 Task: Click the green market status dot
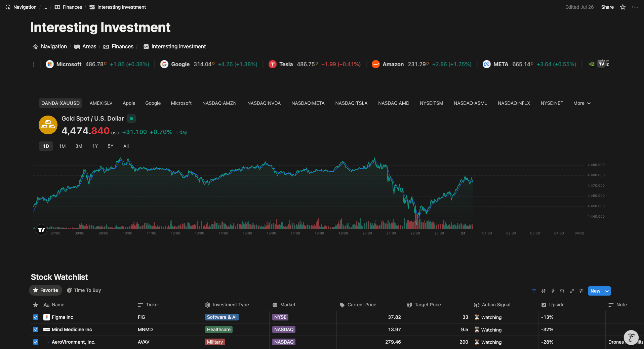point(131,119)
